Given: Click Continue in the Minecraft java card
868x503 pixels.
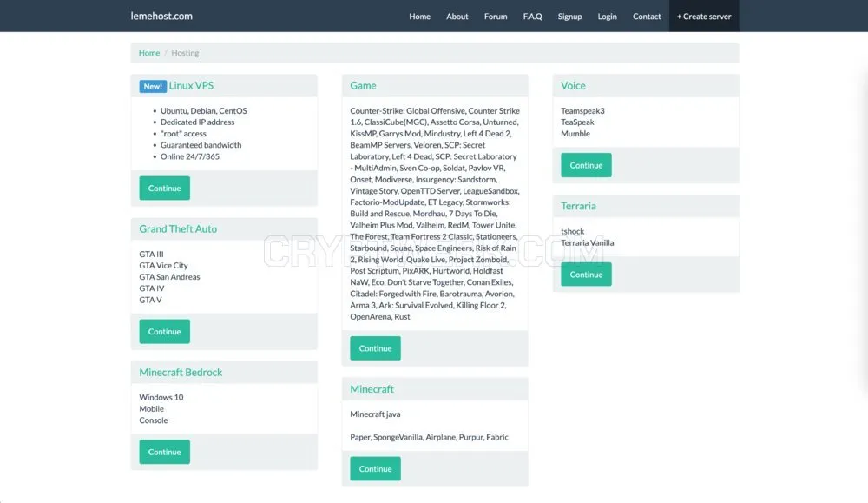Looking at the screenshot, I should tap(375, 468).
